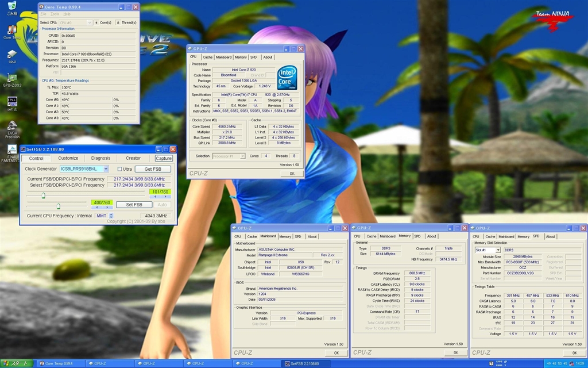Click OK in CPU-Z Mainboard window
588x368 pixels.
tap(336, 352)
